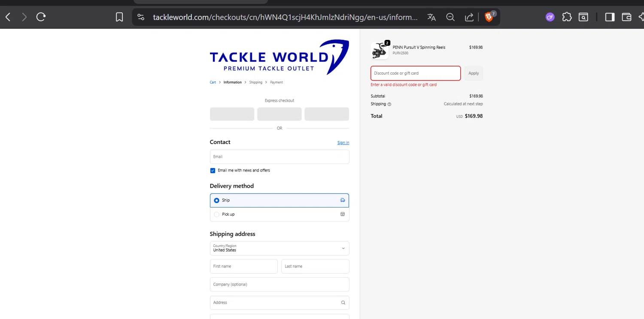Open the extensions puzzle icon

[567, 17]
